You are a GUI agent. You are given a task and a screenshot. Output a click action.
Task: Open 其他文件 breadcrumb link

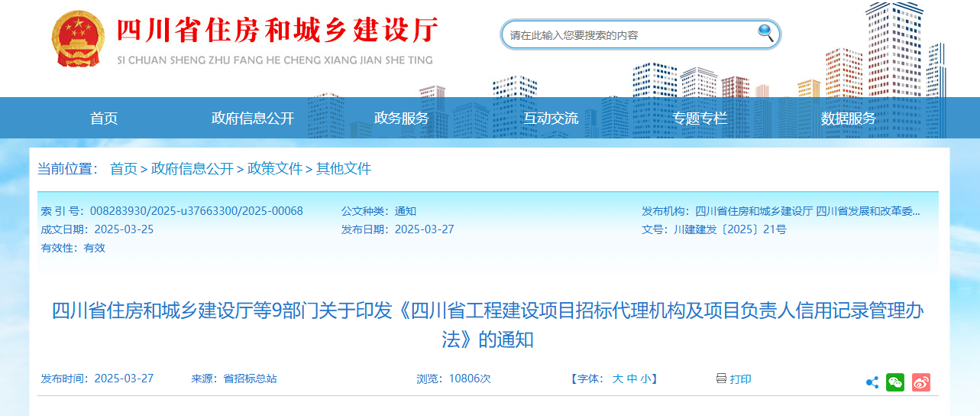click(344, 169)
